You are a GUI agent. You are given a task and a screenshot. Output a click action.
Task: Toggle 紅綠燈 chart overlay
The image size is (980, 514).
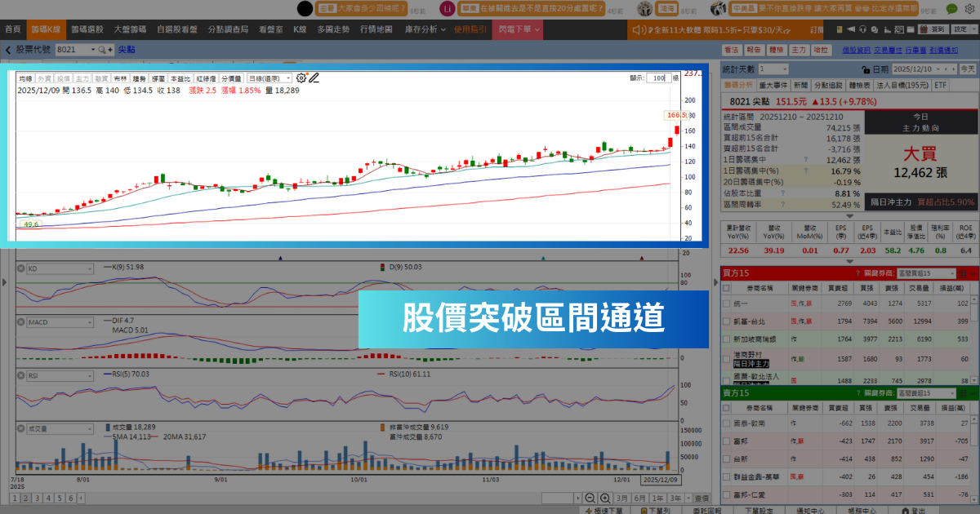point(205,78)
